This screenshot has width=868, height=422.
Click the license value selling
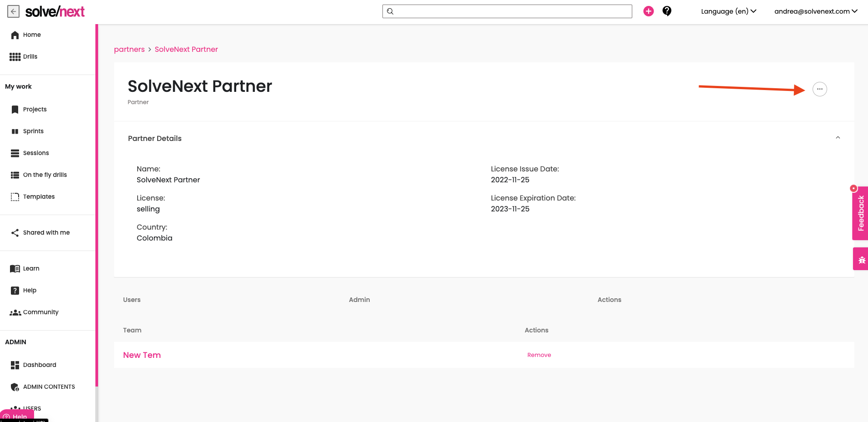148,209
